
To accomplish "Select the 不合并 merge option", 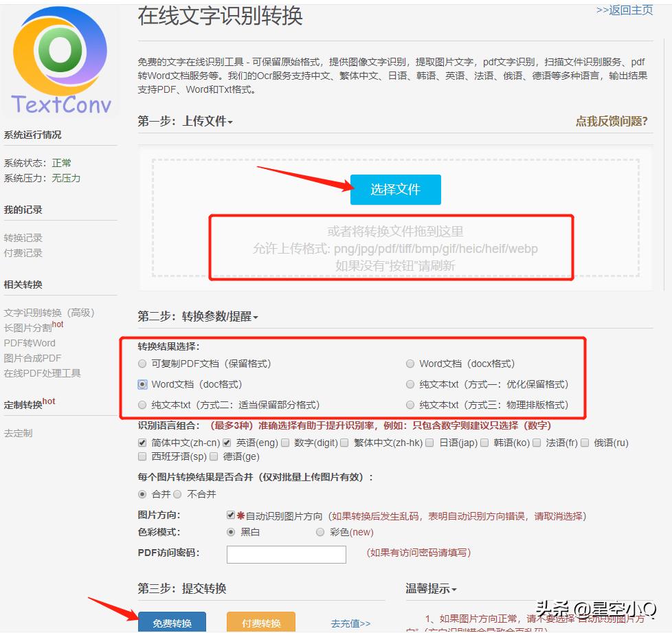I will tap(177, 493).
